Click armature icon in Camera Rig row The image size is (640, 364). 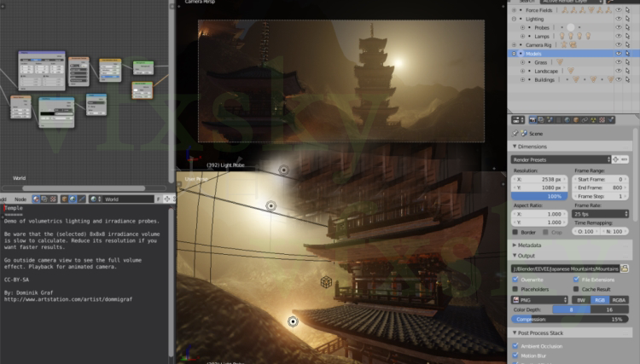[564, 45]
